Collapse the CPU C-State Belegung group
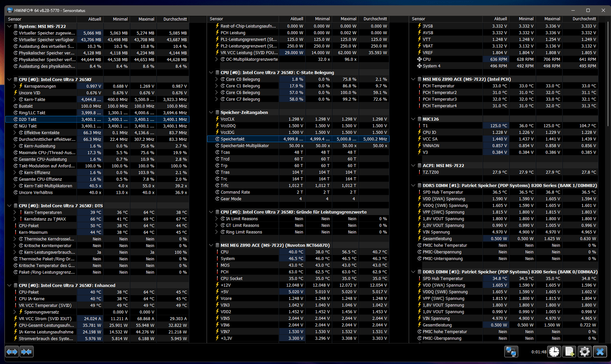 click(x=211, y=72)
